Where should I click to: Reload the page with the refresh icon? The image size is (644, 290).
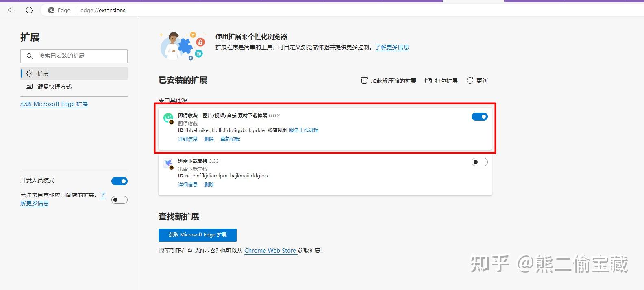(x=29, y=10)
